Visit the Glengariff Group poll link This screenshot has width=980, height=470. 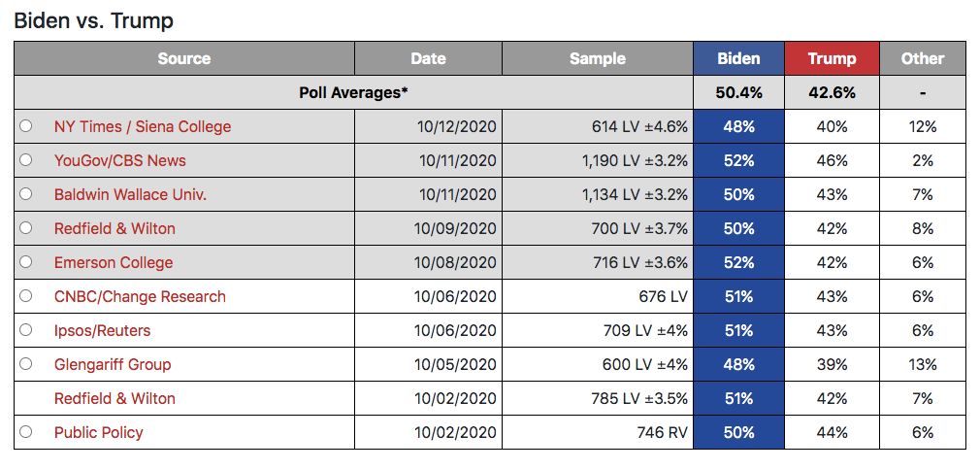click(112, 364)
